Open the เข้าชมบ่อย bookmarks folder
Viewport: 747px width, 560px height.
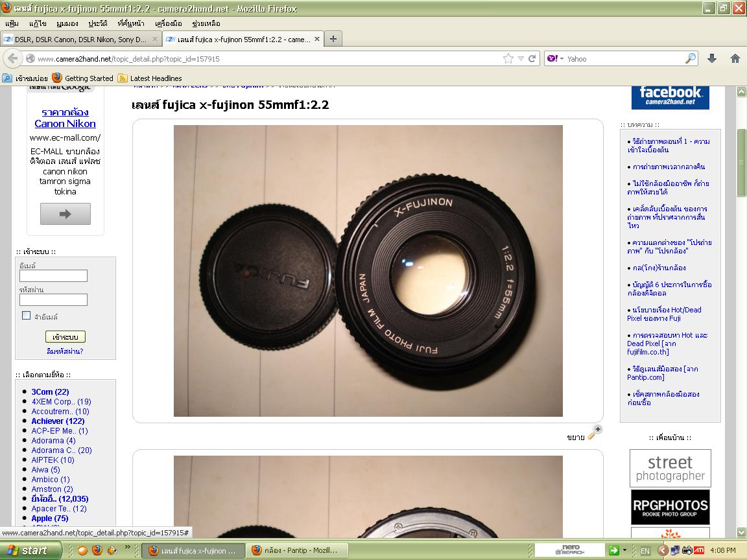click(x=25, y=78)
